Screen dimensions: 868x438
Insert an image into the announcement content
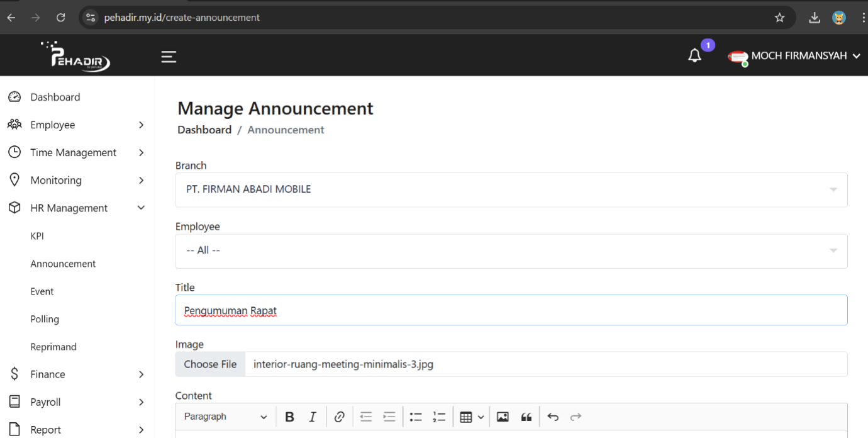[502, 416]
